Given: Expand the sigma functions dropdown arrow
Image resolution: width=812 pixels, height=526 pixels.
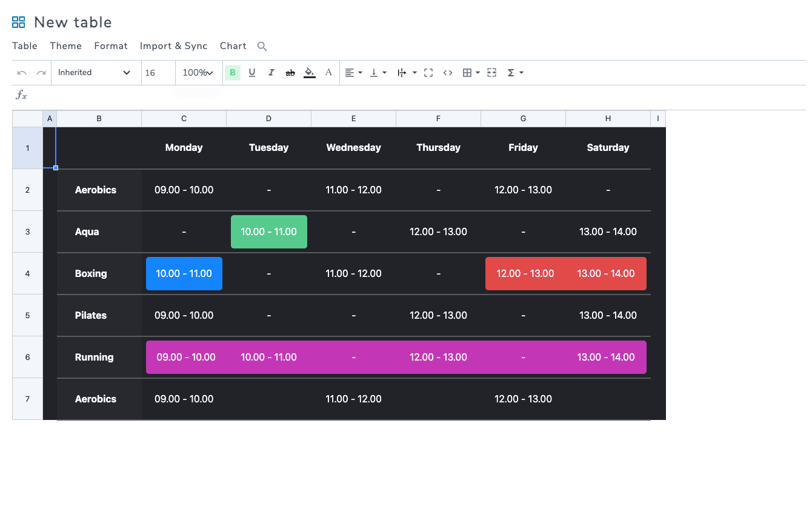Looking at the screenshot, I should (521, 73).
